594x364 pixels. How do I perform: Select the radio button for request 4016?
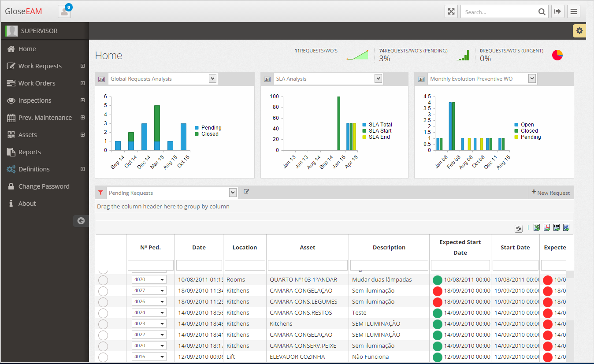[103, 357]
